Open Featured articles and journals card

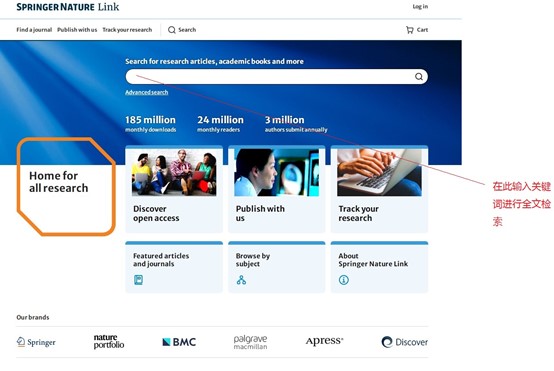click(174, 267)
